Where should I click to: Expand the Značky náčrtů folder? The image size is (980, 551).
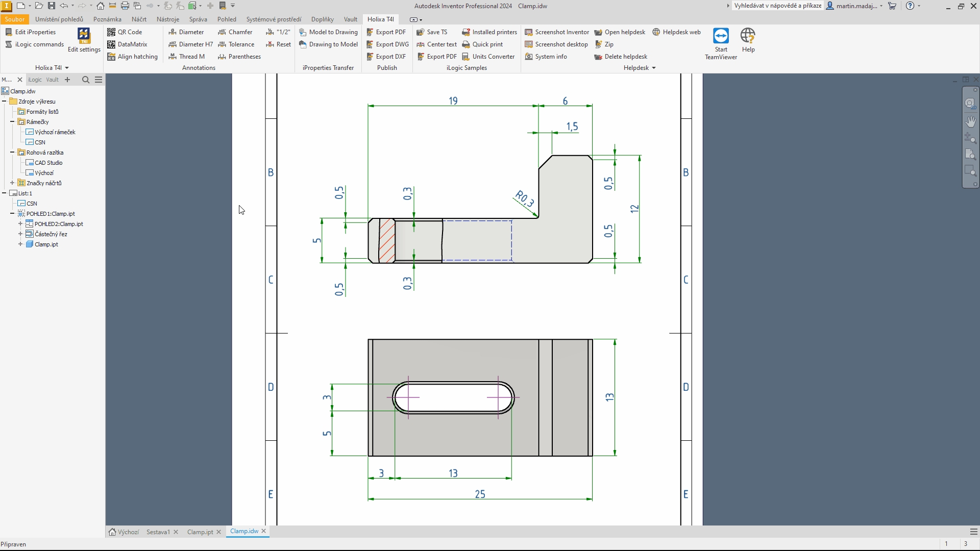click(12, 183)
